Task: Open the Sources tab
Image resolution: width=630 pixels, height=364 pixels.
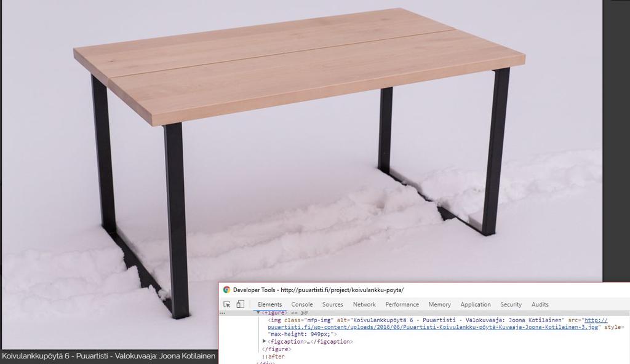Action: pyautogui.click(x=333, y=304)
